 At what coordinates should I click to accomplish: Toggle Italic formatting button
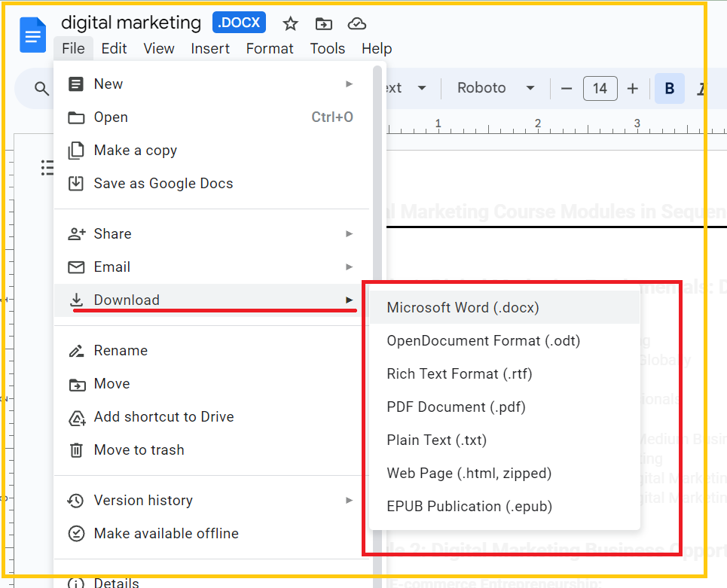[x=701, y=89]
